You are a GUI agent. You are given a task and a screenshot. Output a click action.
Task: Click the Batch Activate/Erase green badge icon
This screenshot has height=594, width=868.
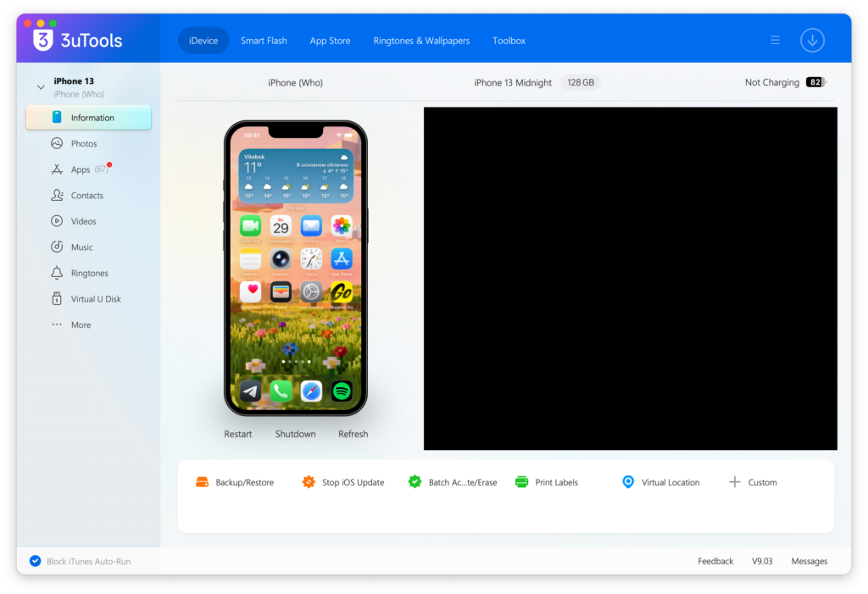pyautogui.click(x=415, y=481)
